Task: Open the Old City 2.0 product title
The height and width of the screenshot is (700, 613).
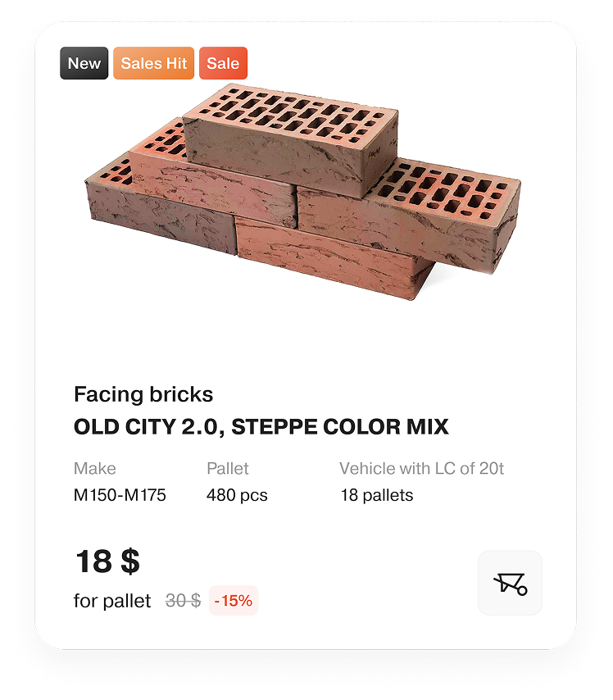Action: tap(261, 427)
